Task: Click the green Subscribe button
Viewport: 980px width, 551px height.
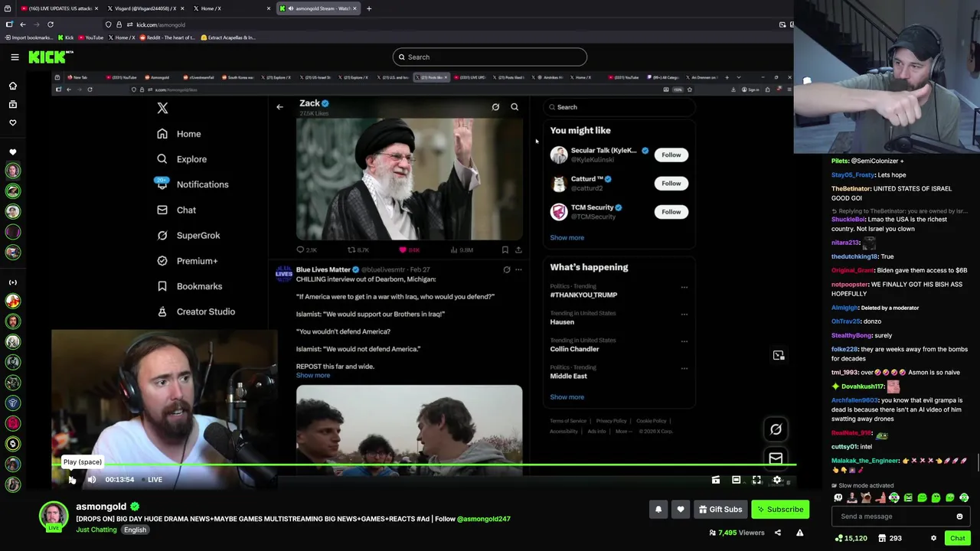Action: (x=779, y=510)
